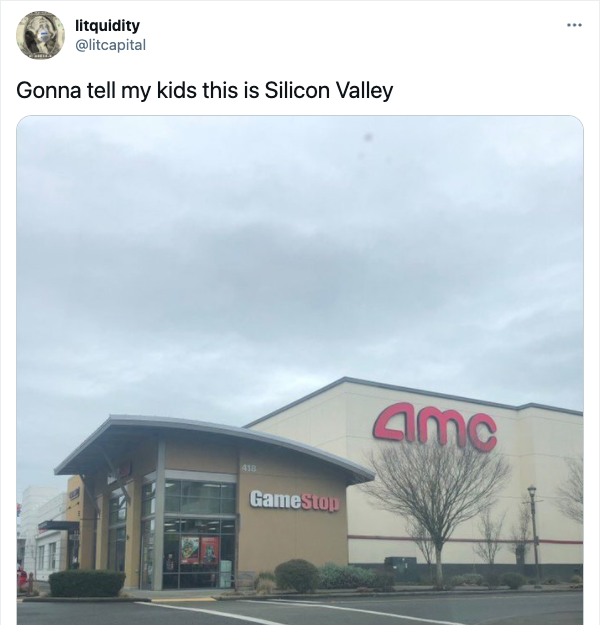Click the red stripe along the AMC wall
This screenshot has width=600, height=625.
[x=465, y=540]
